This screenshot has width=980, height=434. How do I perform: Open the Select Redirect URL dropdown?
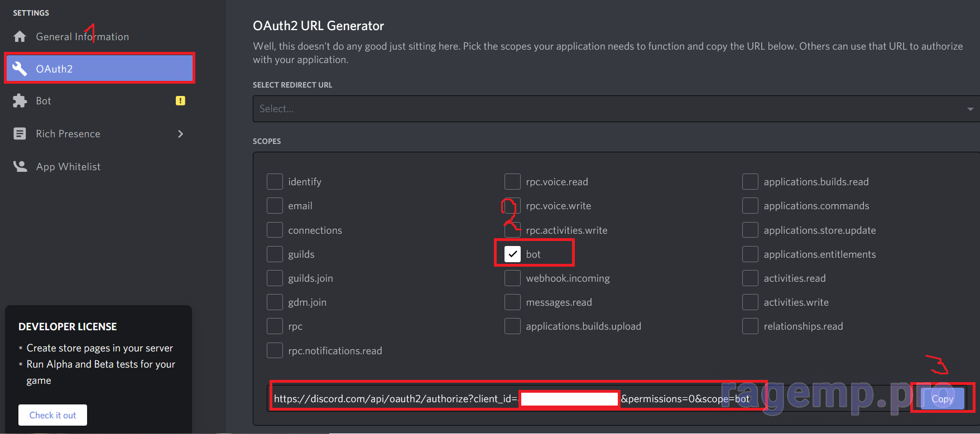(616, 109)
